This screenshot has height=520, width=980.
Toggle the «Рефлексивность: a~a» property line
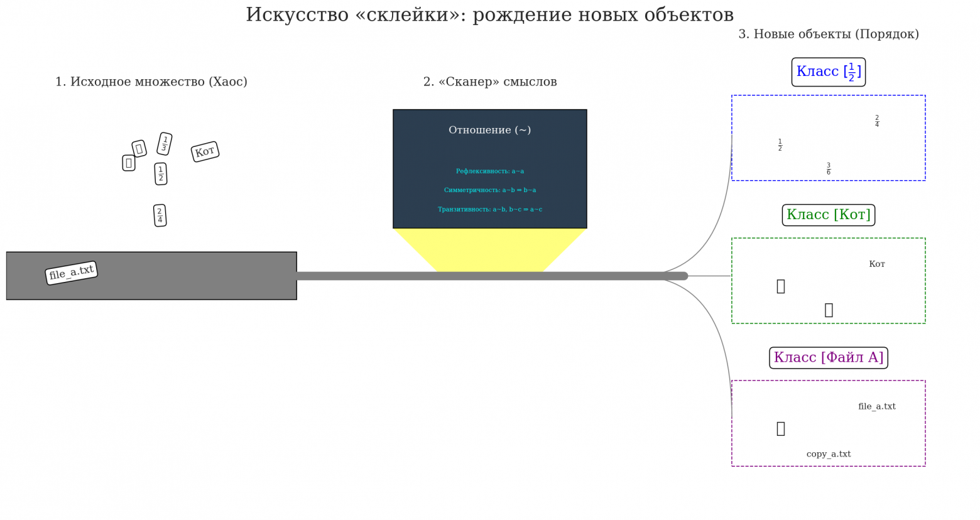[x=490, y=170]
